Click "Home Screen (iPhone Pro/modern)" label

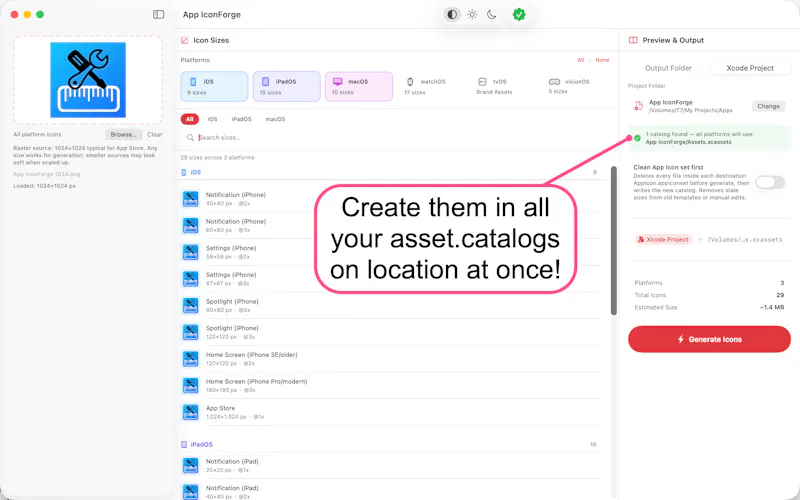coord(257,381)
